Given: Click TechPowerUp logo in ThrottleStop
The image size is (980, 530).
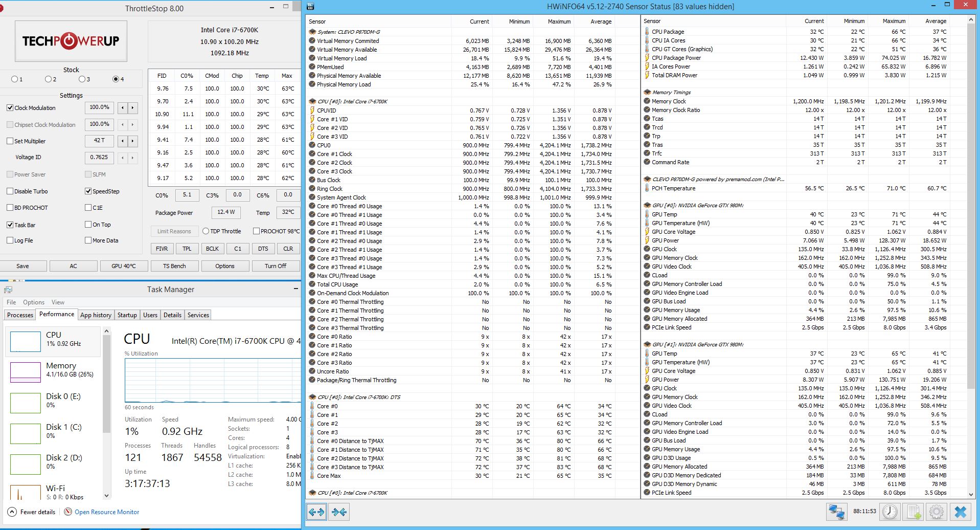Looking at the screenshot, I should (x=71, y=41).
